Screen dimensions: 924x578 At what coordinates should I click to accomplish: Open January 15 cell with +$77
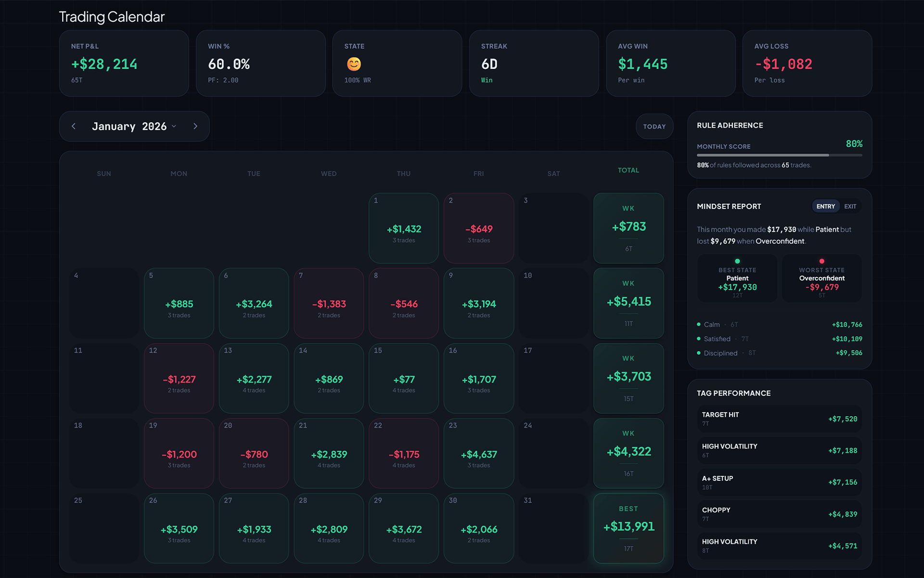point(404,378)
